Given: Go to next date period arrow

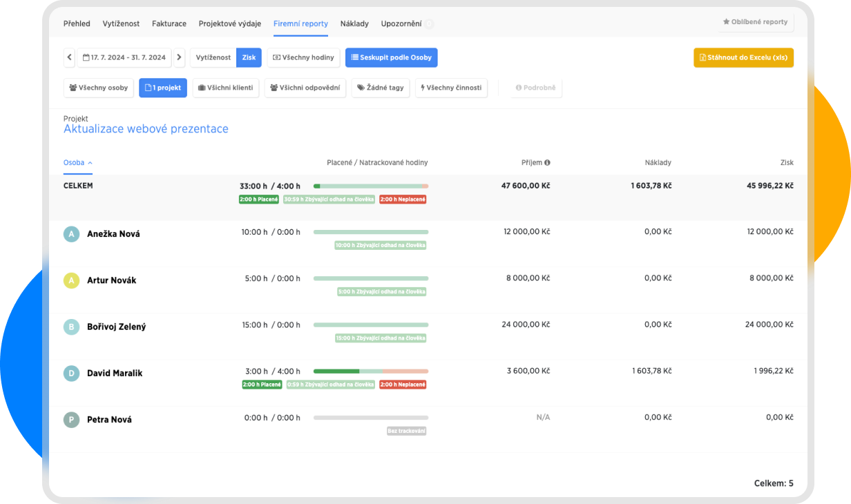Looking at the screenshot, I should click(179, 57).
